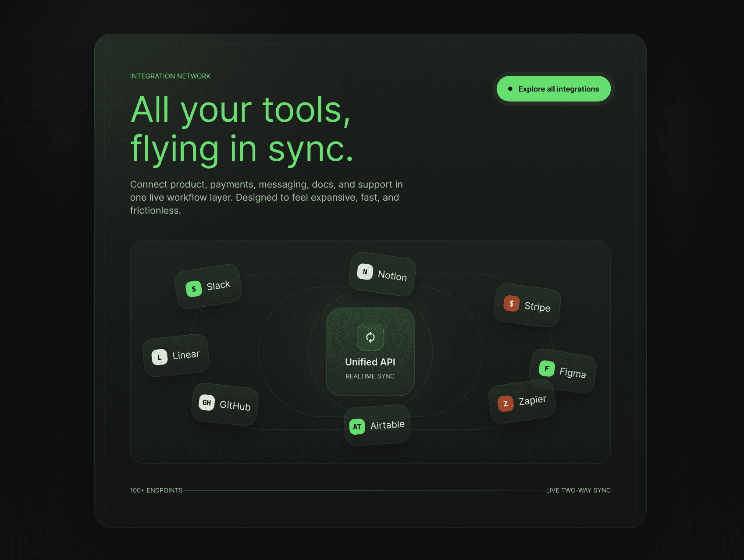Screen dimensions: 744x560
Task: Click the REALTIME SYNC caption
Action: [x=370, y=376]
